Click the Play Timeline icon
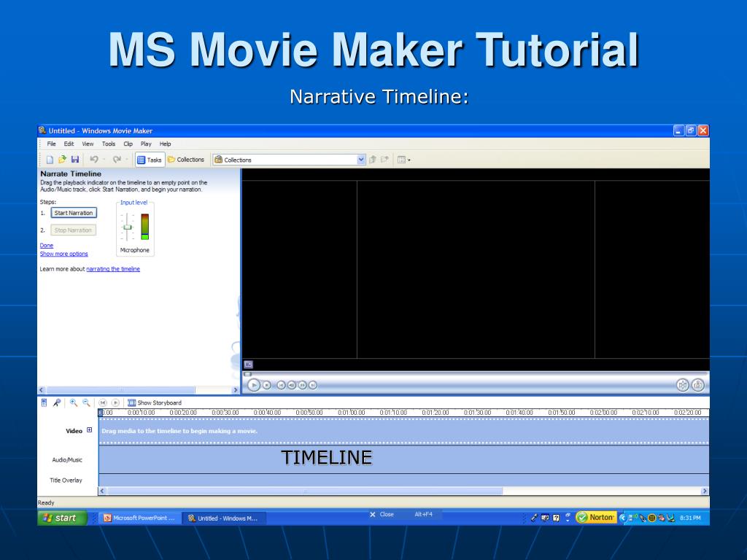 point(115,402)
